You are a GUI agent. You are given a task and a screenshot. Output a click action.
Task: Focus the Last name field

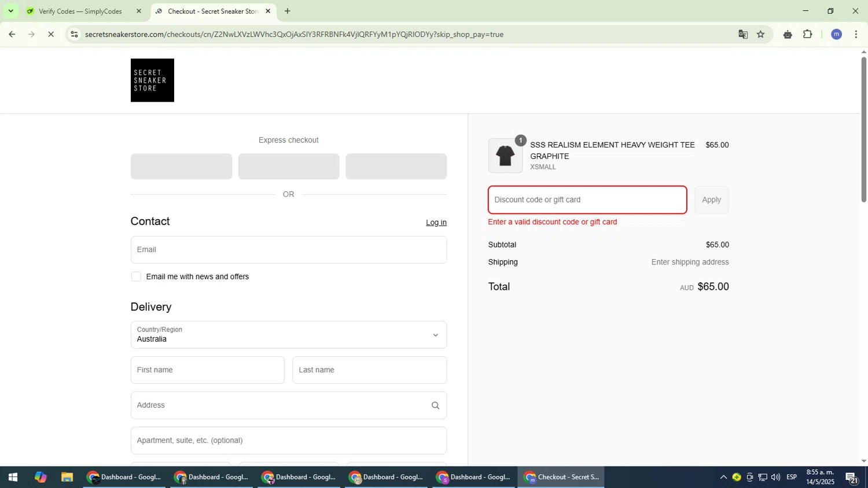pos(370,370)
